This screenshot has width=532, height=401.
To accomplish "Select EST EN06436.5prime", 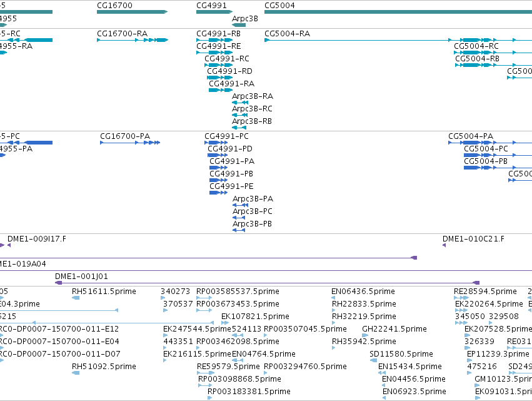I will coord(334,298).
